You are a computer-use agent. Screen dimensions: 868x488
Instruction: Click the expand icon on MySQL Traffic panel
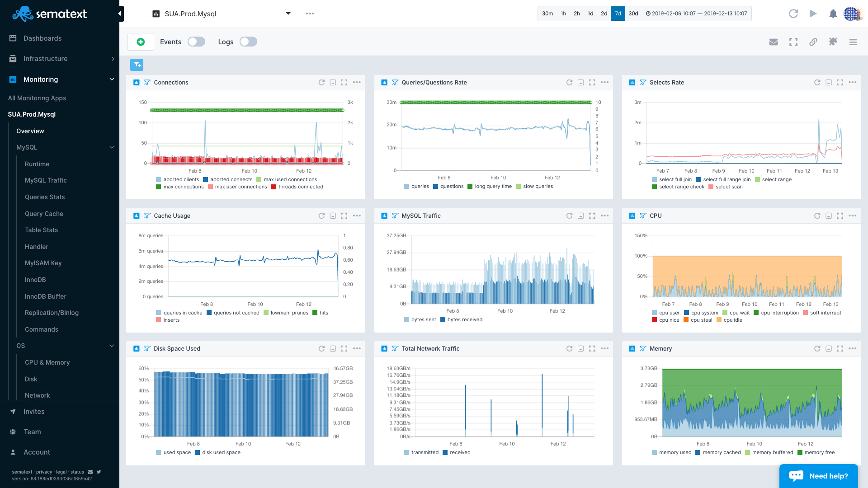click(592, 216)
